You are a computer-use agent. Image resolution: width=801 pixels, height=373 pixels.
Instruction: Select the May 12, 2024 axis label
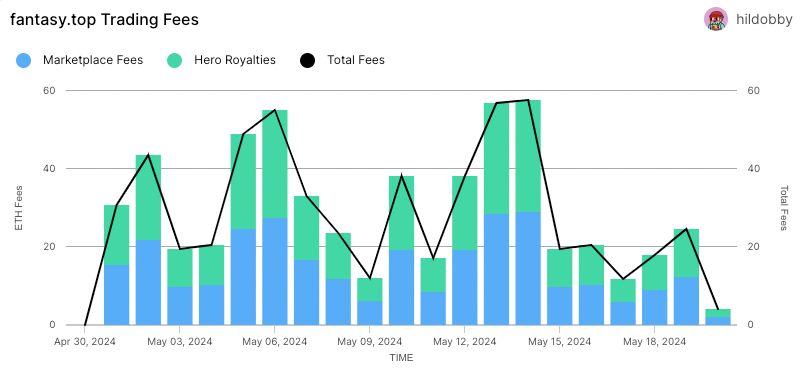[465, 341]
